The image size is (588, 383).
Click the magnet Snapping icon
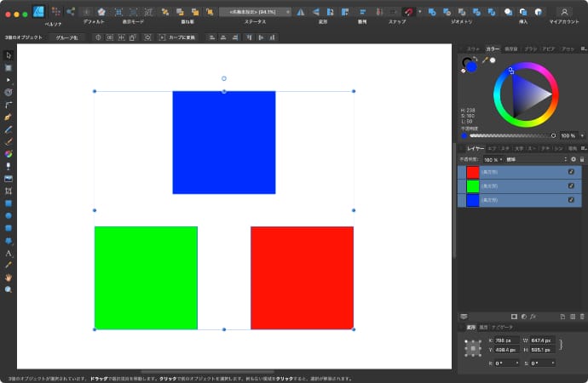[x=408, y=12]
